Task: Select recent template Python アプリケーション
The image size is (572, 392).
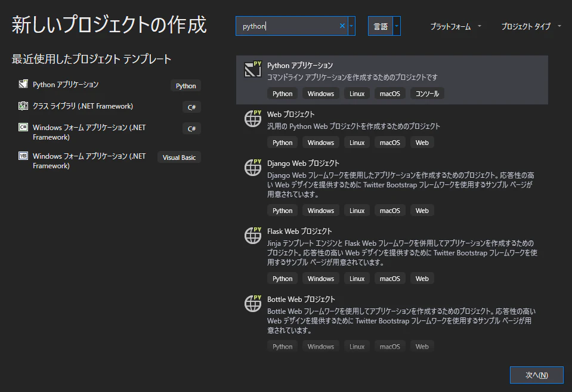Action: pos(66,84)
